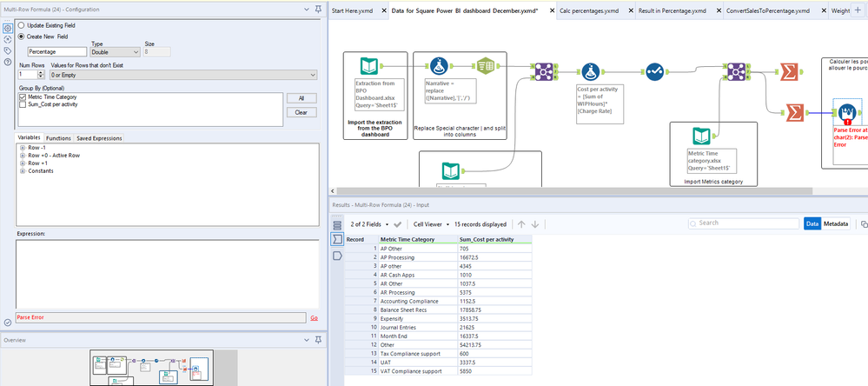Uncheck Metric Time Category group-by box
The height and width of the screenshot is (386, 868).
click(22, 96)
